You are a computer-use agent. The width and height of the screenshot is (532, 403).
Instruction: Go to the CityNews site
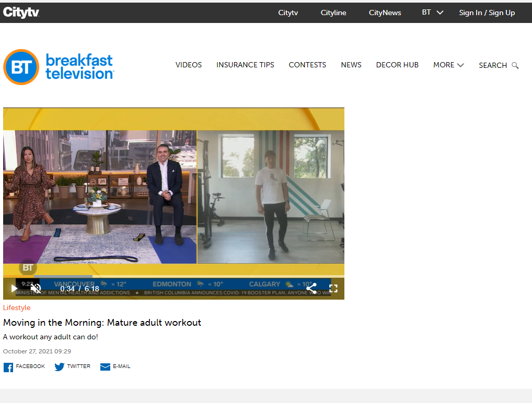tap(385, 12)
